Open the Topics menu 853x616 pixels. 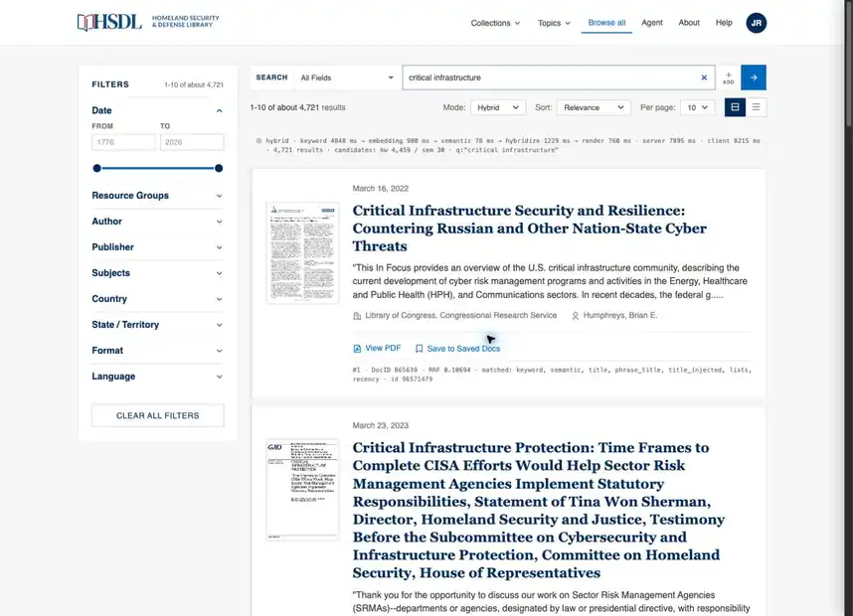(554, 23)
